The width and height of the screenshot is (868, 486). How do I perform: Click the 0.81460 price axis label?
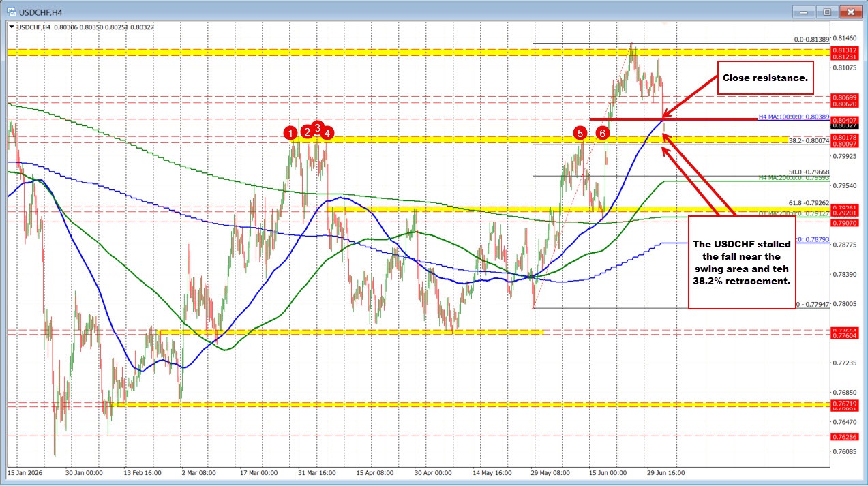click(843, 38)
